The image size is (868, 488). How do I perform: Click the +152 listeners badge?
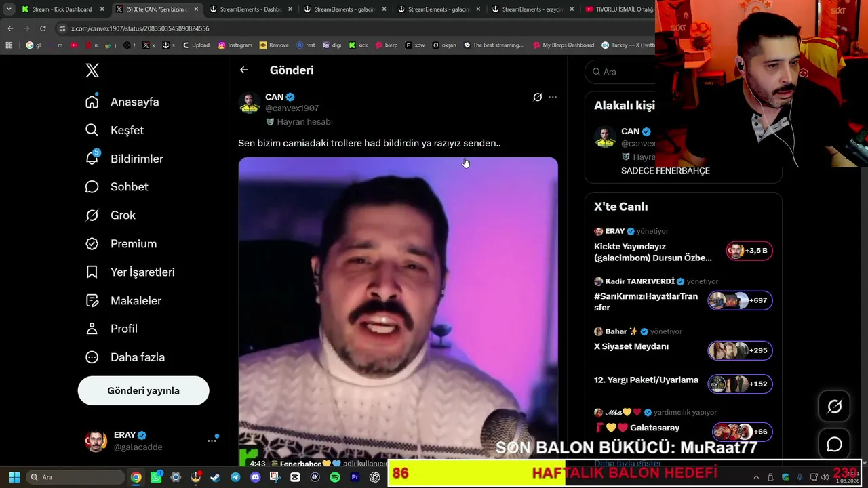coord(740,384)
